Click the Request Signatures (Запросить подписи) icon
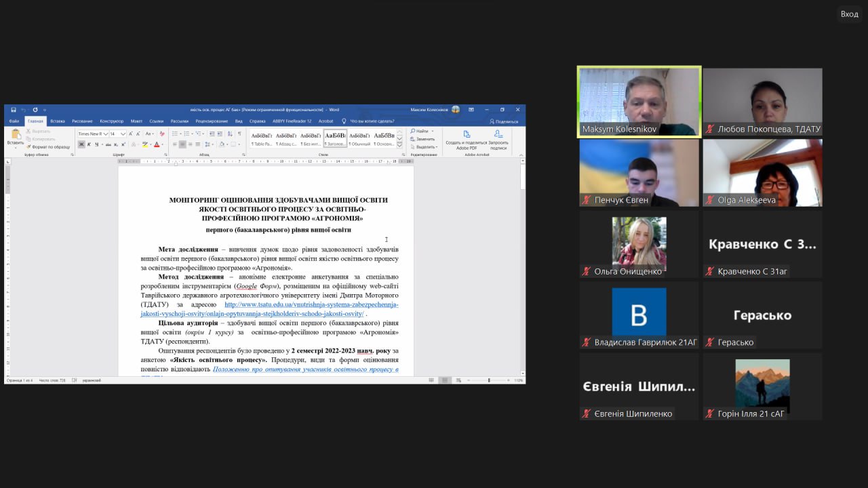The image size is (868, 488). pos(498,134)
